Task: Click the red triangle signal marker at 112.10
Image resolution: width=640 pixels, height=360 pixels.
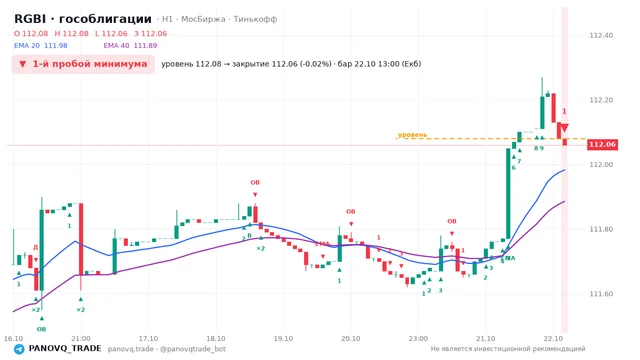Action: coord(564,128)
